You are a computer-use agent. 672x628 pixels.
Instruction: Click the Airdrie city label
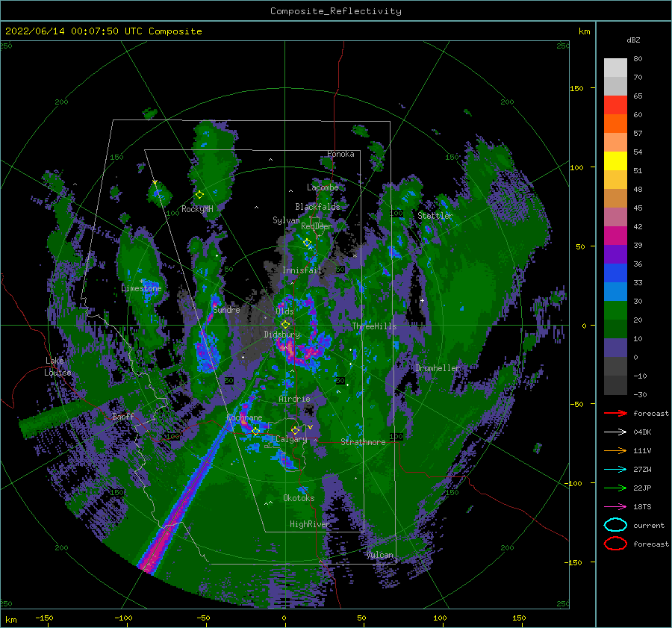coord(294,399)
